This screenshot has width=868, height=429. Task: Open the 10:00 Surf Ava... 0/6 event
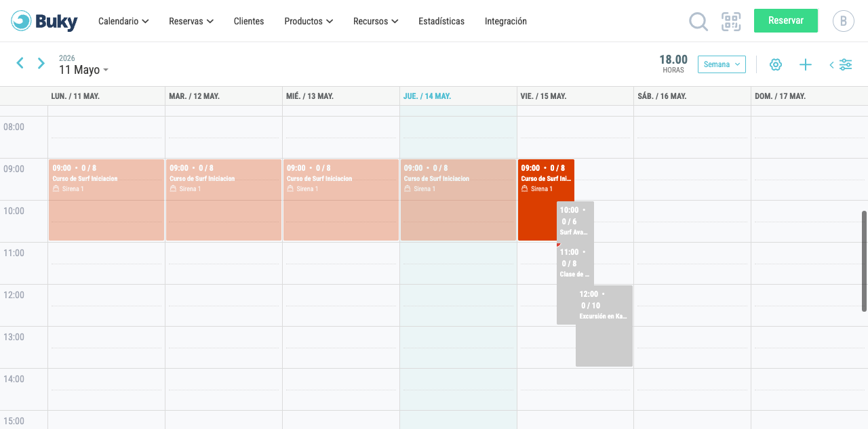tap(575, 222)
